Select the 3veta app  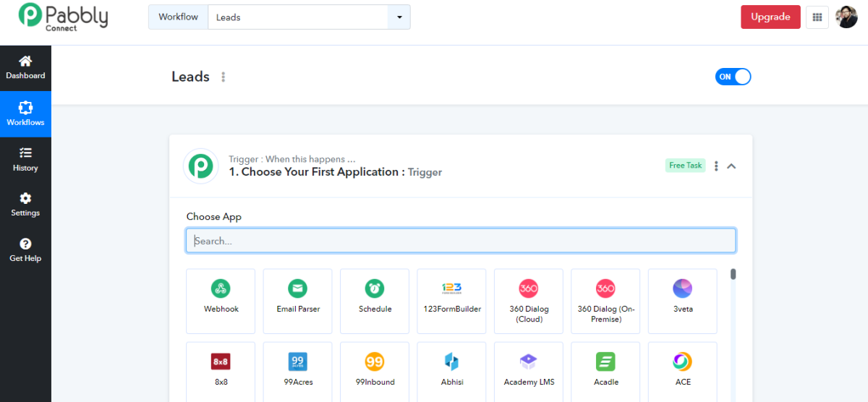coord(683,301)
